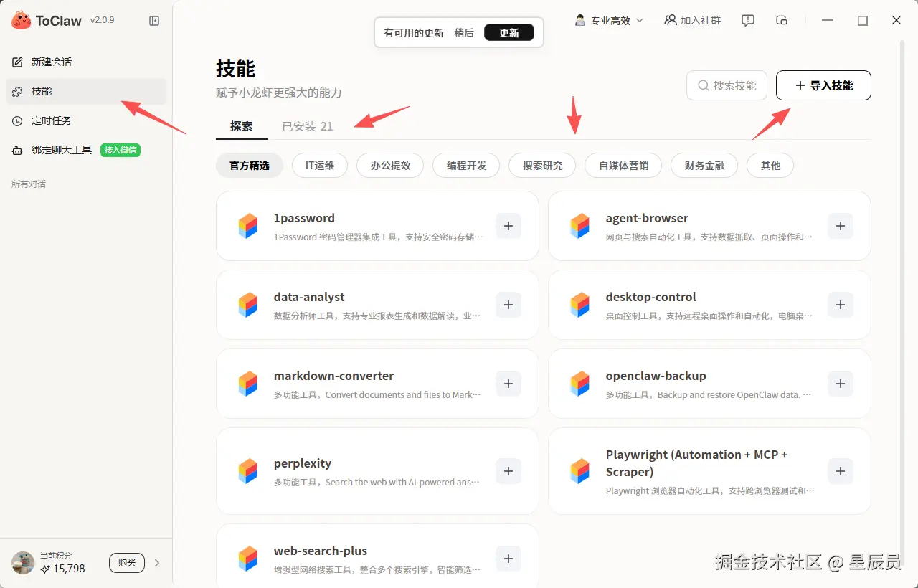Viewport: 918px width, 588px height.
Task: Expand account details with the chevron arrow
Action: (157, 563)
